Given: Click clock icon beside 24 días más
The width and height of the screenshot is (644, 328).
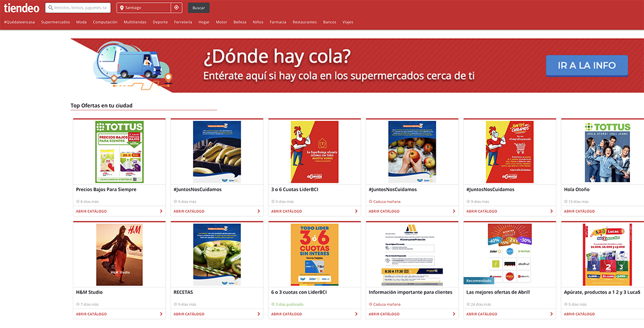Looking at the screenshot, I should (468, 304).
